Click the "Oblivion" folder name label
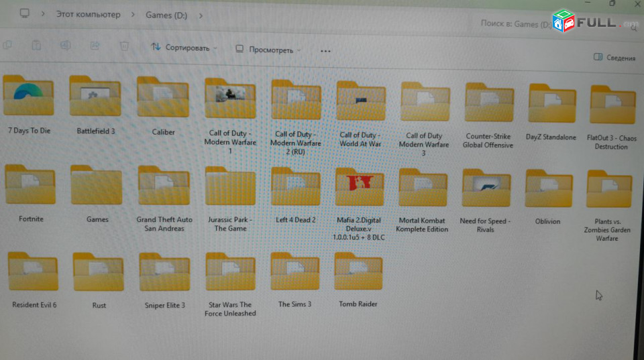The width and height of the screenshot is (644, 360). tap(547, 221)
